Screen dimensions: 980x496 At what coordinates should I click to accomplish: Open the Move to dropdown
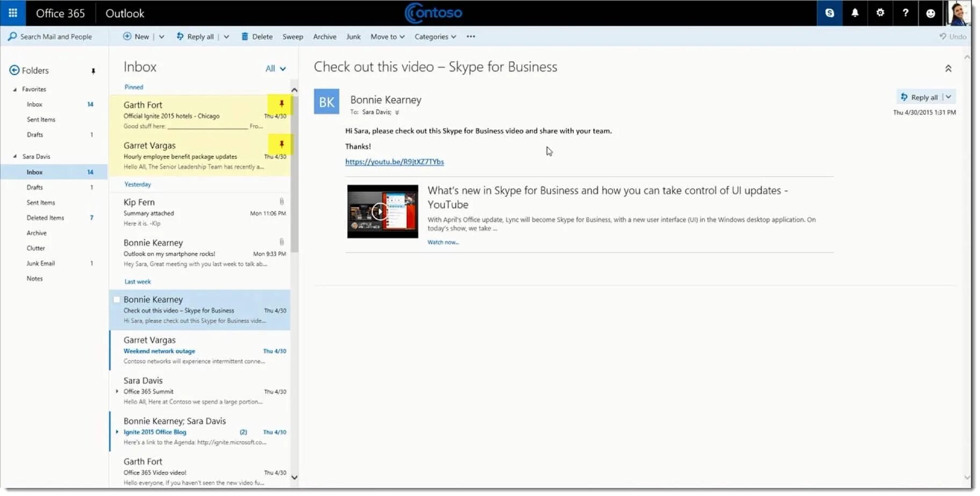coord(387,37)
